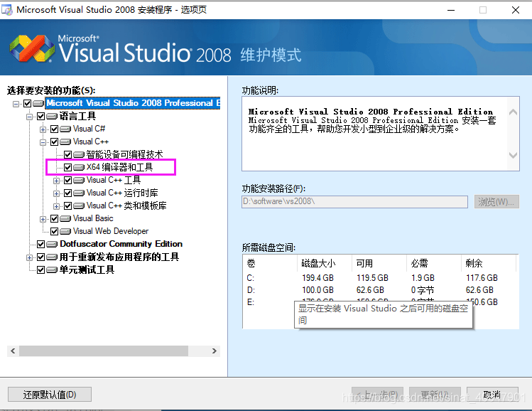Click drive icon beside Visual C++ 运行时库

pos(79,193)
